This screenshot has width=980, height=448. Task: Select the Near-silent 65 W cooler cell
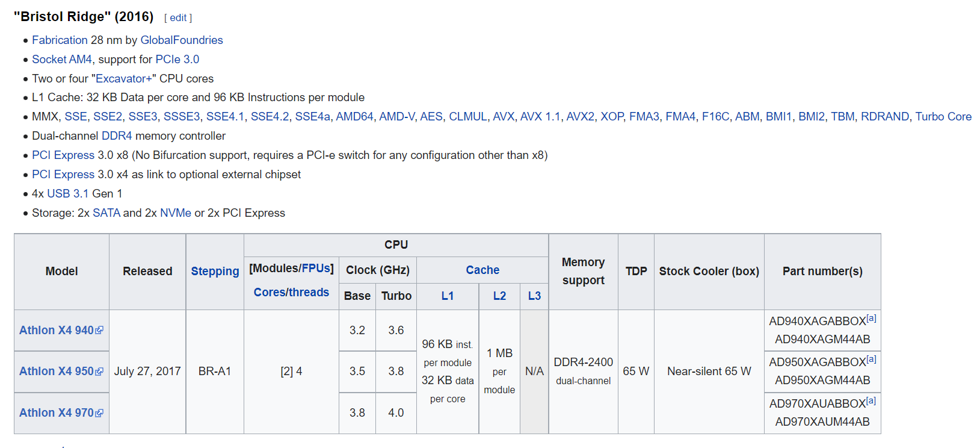pos(709,371)
